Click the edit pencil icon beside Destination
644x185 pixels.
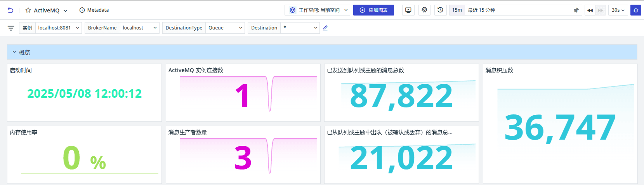tap(325, 28)
